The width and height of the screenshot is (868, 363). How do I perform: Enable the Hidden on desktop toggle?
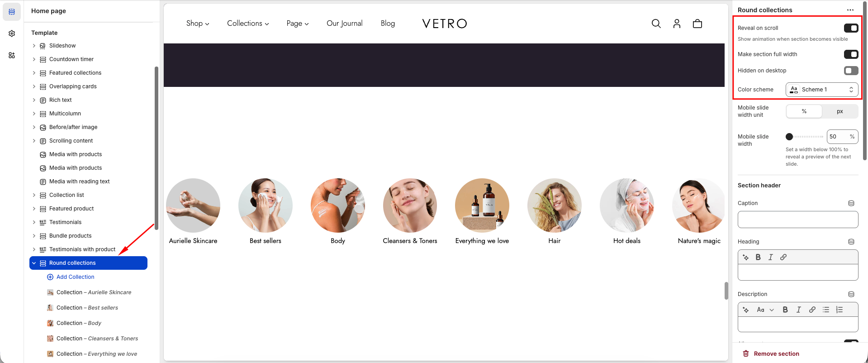coord(851,71)
